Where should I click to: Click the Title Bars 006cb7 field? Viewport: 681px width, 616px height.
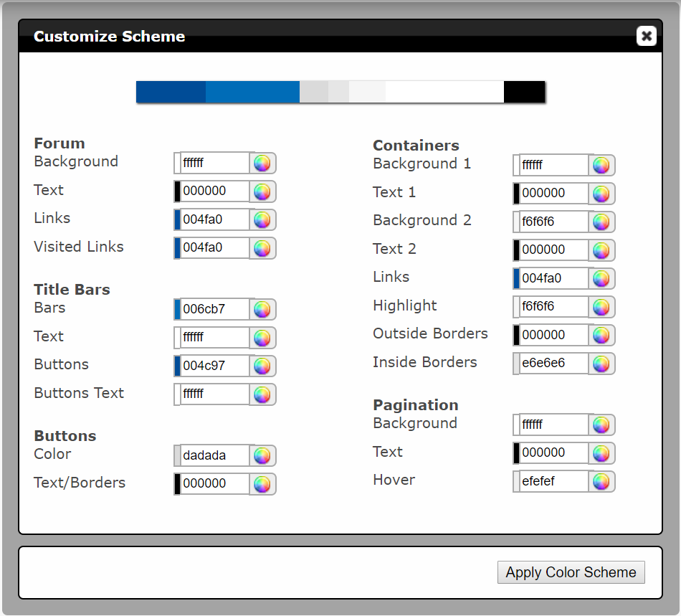click(215, 309)
